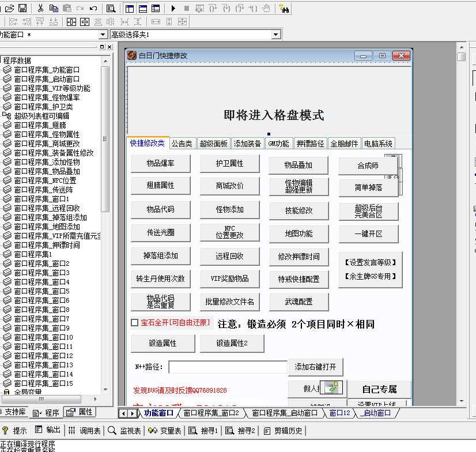The width and height of the screenshot is (476, 452).
Task: Click the 自己专属 button
Action: coord(379,389)
